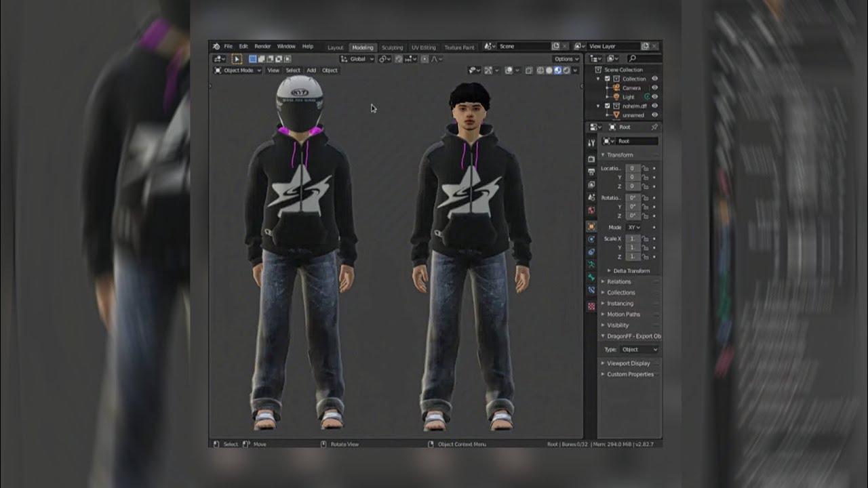Open the Render menu

[x=262, y=47]
